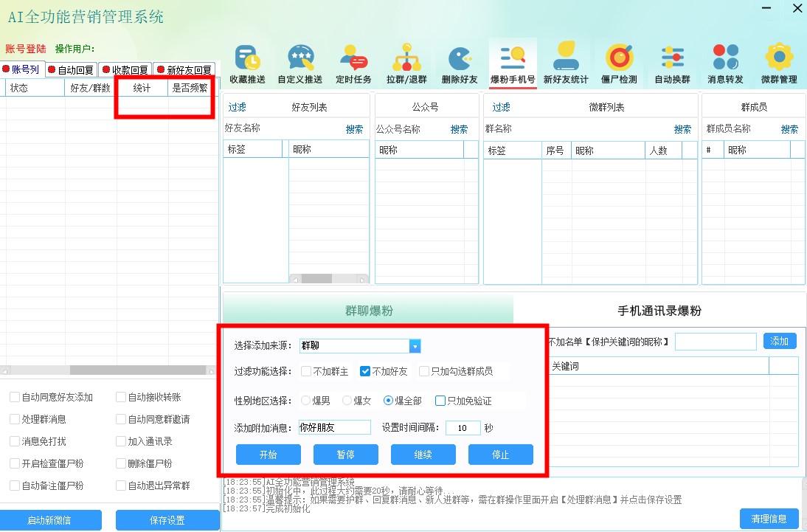Click 搜索 next to 好友名称
Screen dimensions: 807x532
[354, 129]
